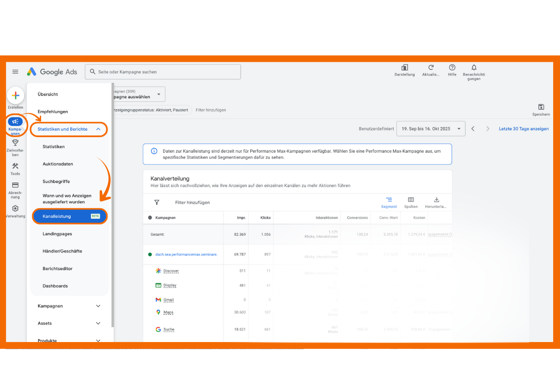This screenshot has height=392, width=560.
Task: Open the Segment option
Action: point(389,200)
